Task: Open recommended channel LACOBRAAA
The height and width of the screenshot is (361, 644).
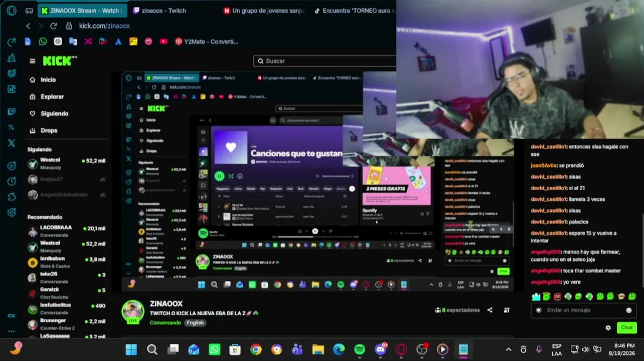Action: coord(67,231)
